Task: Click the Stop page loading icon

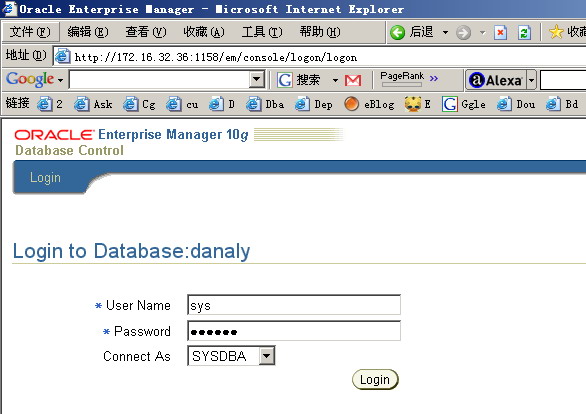Action: [x=500, y=33]
